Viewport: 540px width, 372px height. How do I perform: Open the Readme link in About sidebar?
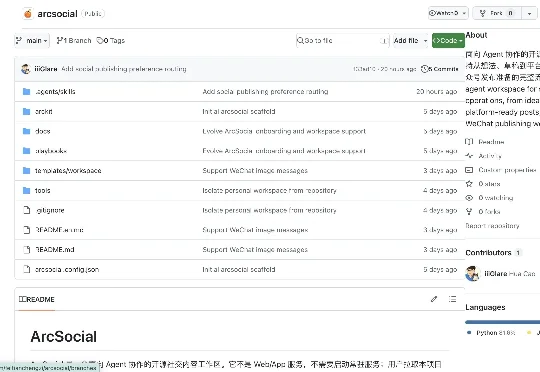pos(491,142)
